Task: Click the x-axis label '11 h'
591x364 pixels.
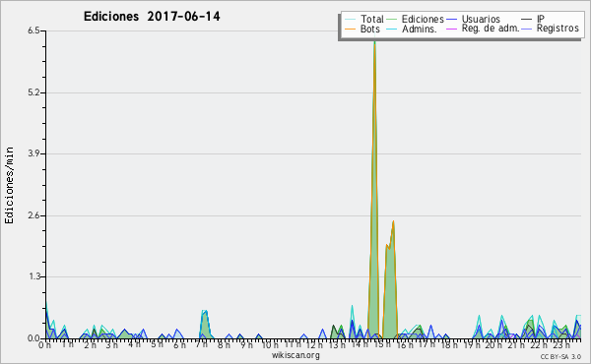Action: click(293, 344)
